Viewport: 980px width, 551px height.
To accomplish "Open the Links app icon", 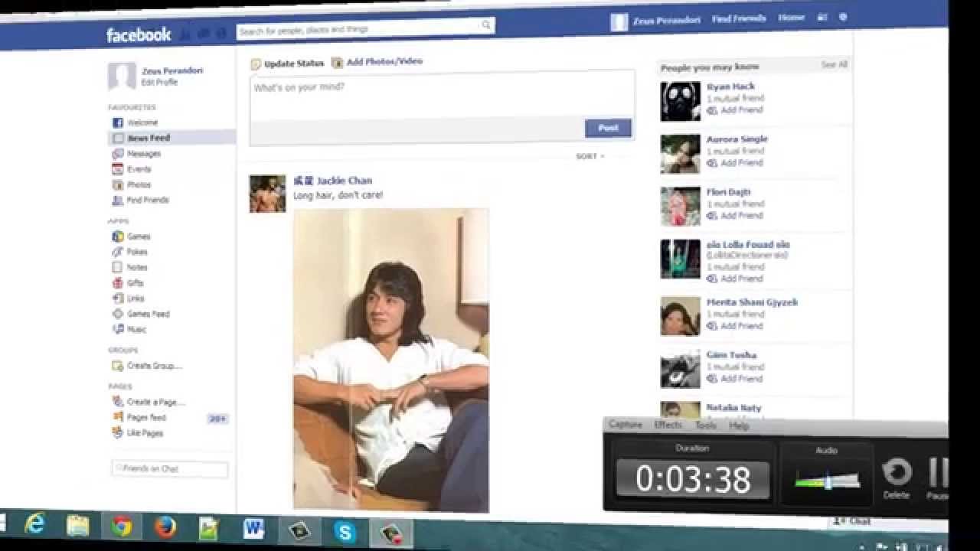I will (x=118, y=298).
